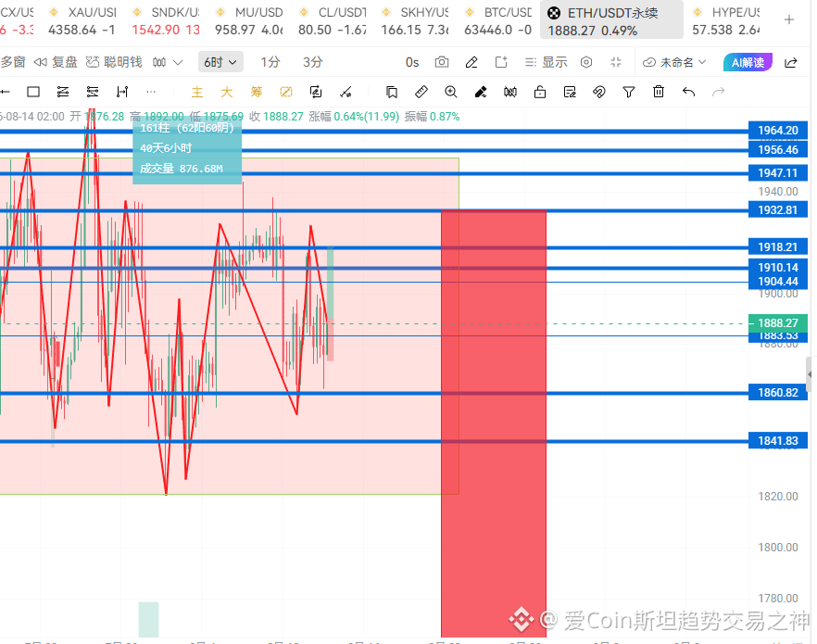This screenshot has height=644, width=817.
Task: Click the green 1888.27 current price label
Action: point(778,323)
